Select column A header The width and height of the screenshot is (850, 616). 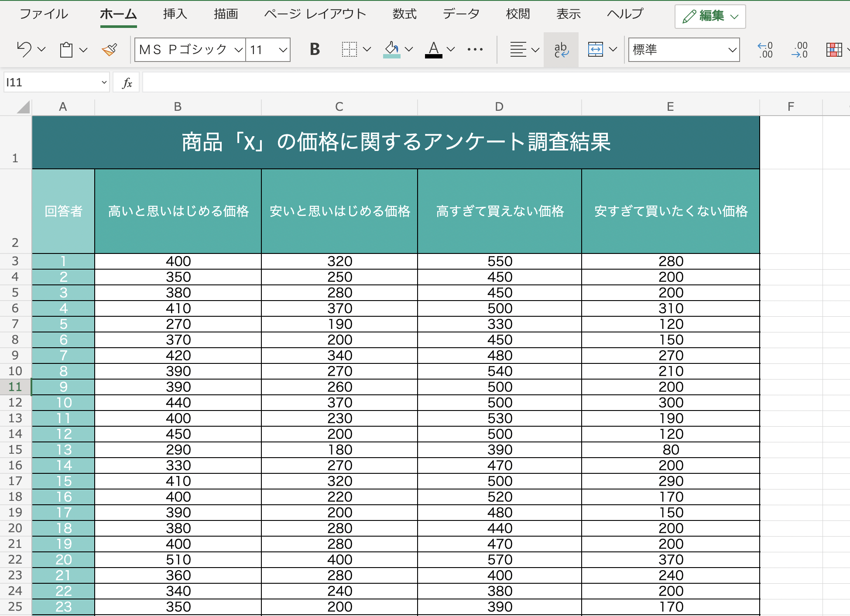coord(63,107)
